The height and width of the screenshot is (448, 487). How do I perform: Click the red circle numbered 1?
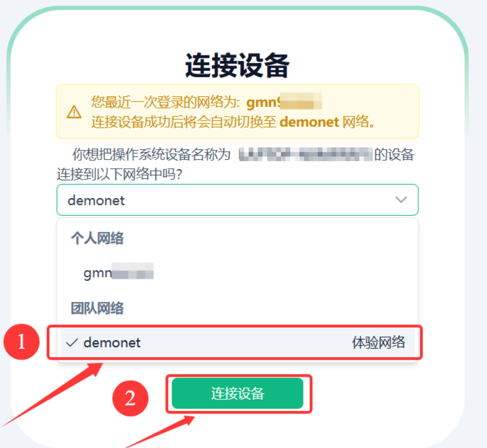tap(22, 342)
